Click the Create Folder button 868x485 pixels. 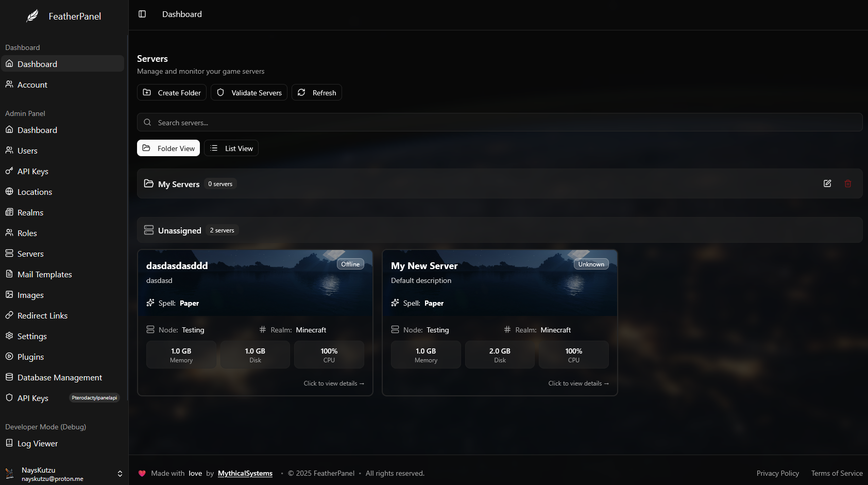pyautogui.click(x=172, y=93)
